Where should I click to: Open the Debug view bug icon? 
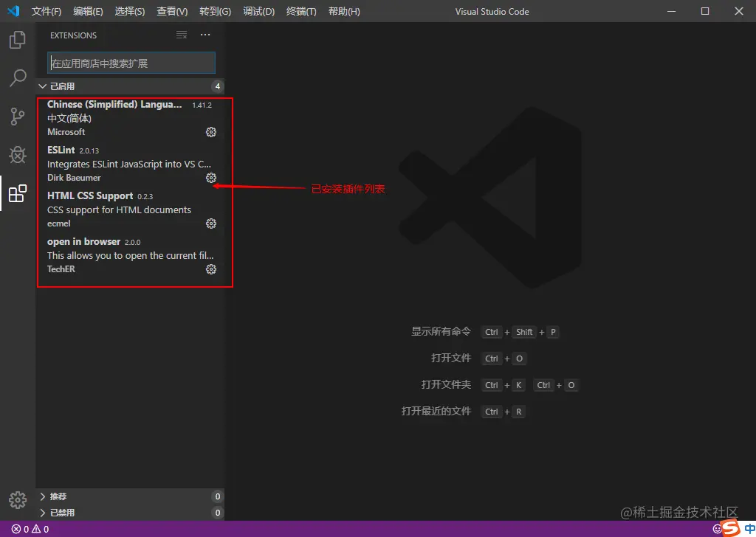pos(18,155)
